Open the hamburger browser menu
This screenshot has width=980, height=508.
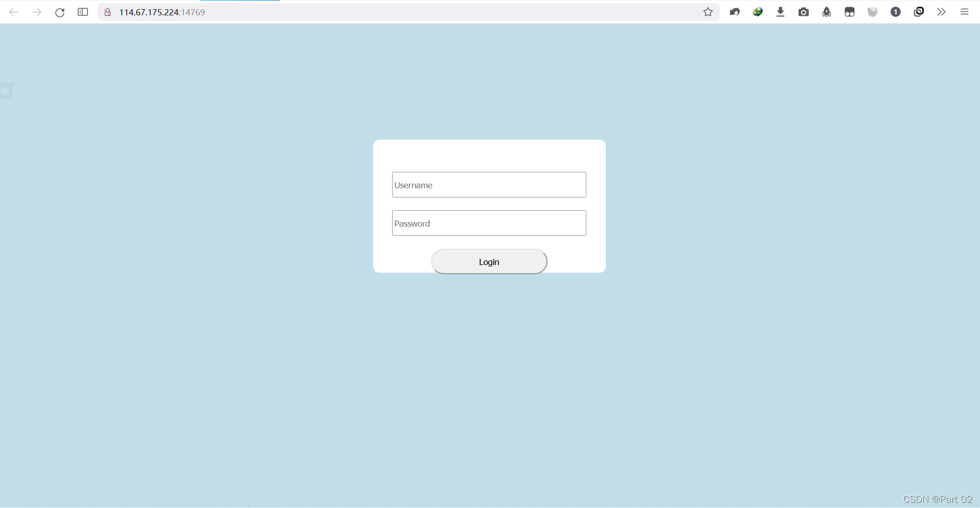pos(965,12)
